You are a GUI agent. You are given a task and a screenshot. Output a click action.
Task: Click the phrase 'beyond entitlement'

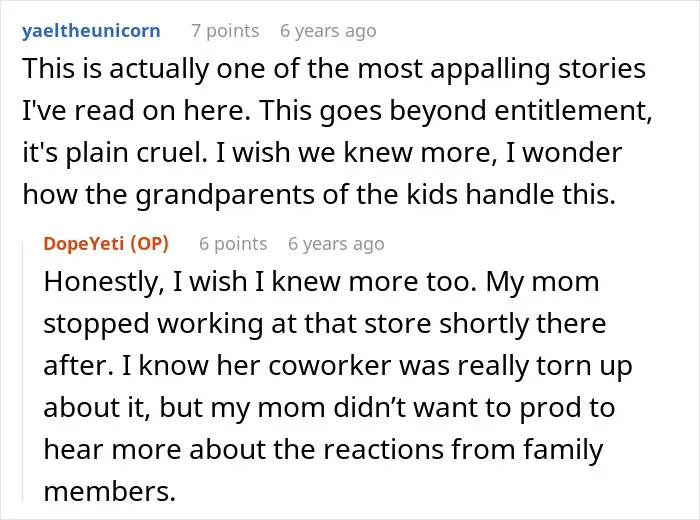[x=521, y=111]
